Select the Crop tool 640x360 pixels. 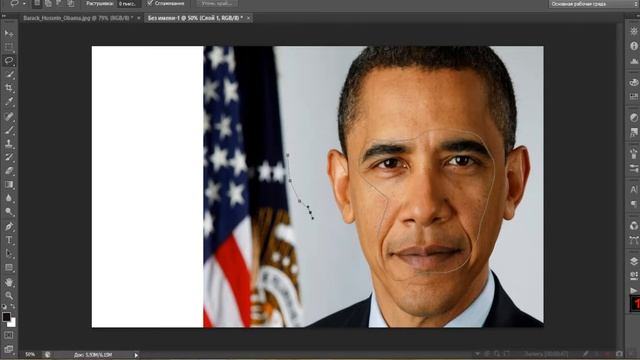tap(9, 88)
